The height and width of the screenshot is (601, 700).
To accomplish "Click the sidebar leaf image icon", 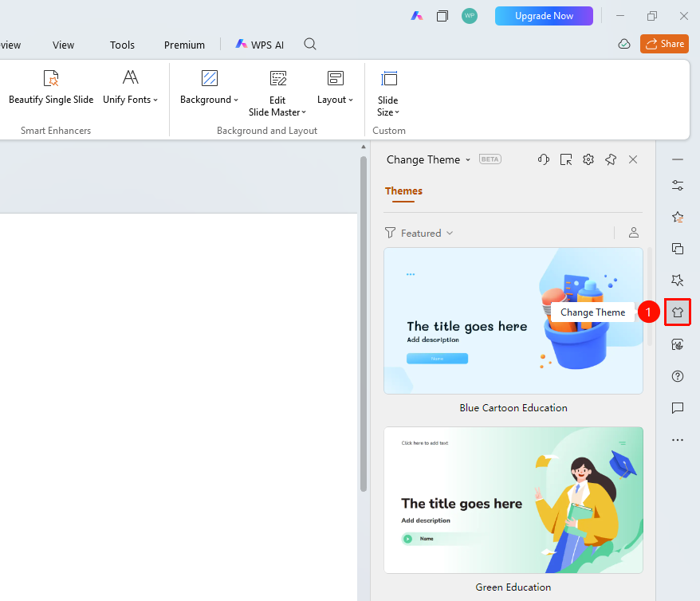I will click(677, 344).
